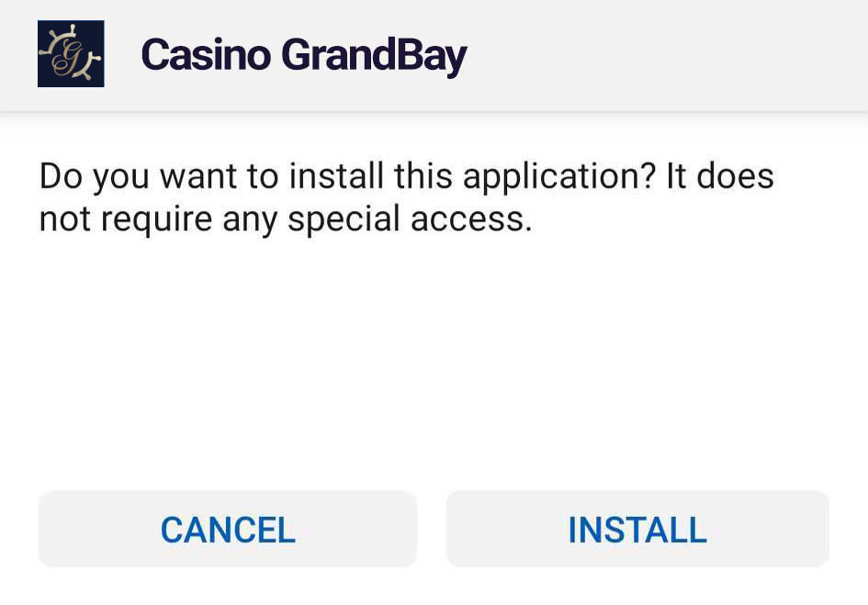The width and height of the screenshot is (868, 605).
Task: Click the dark navy square app thumbnail
Action: [71, 53]
